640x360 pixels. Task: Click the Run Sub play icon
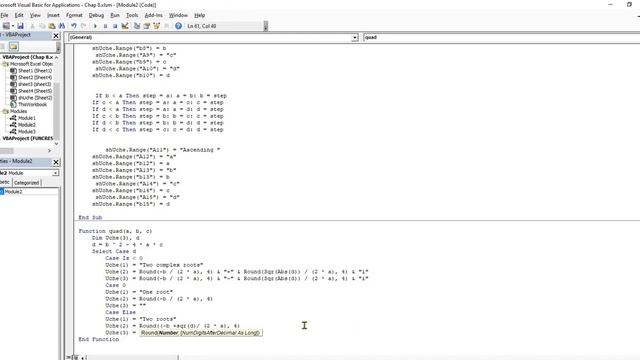pos(96,26)
